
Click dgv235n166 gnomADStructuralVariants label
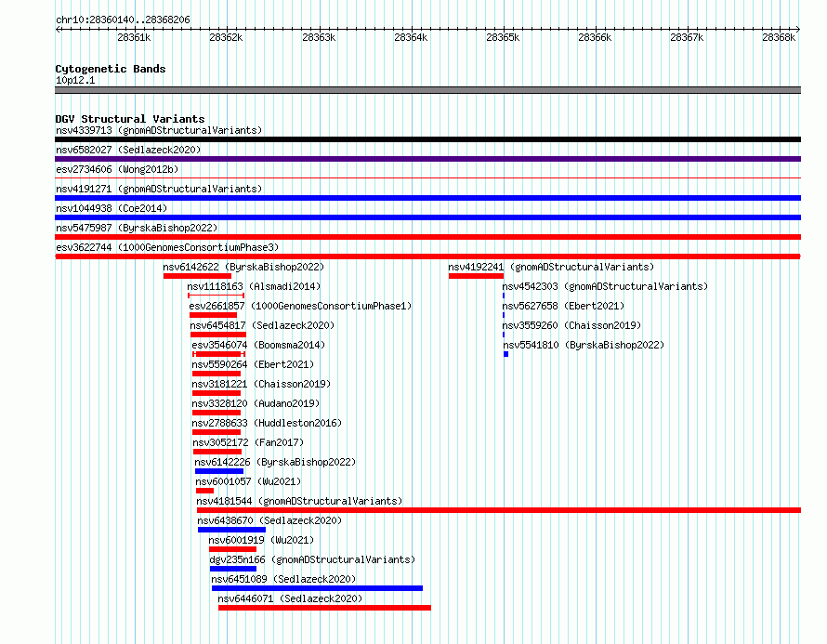tap(312, 559)
